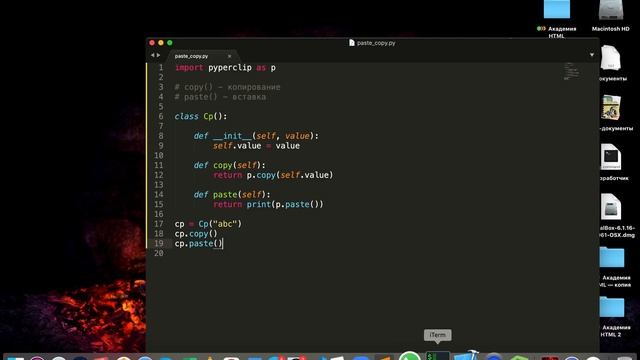
Task: Open the Академия HTML 2 folder
Action: tap(612, 307)
